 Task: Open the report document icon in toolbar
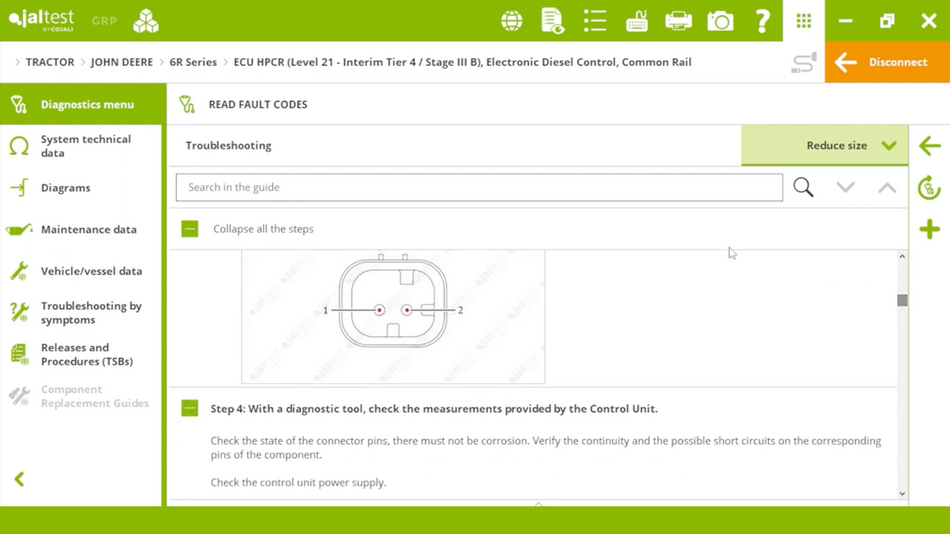coord(552,21)
